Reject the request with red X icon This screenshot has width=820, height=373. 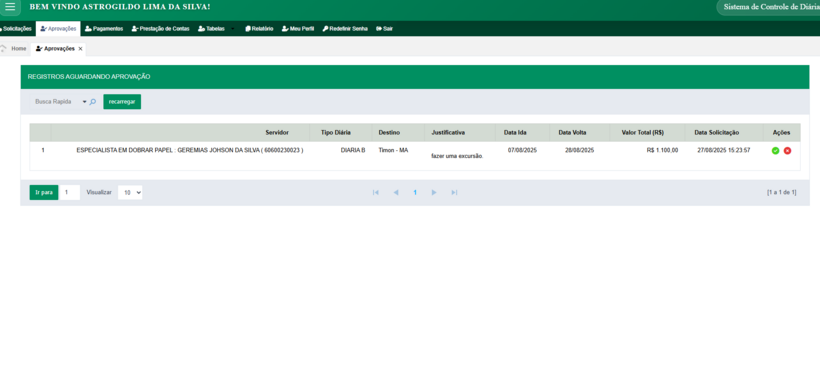point(787,151)
